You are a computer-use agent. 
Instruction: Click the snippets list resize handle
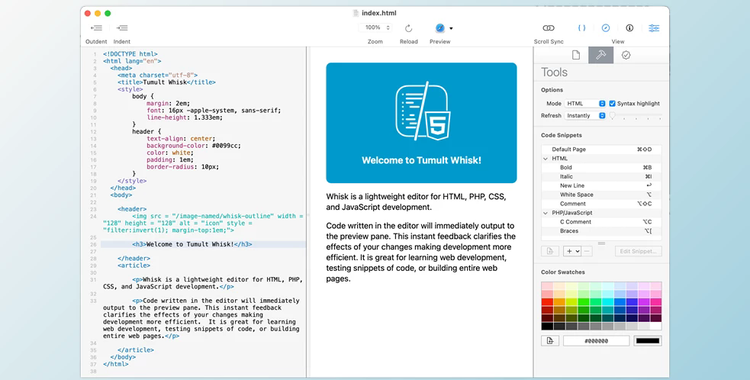(x=601, y=243)
